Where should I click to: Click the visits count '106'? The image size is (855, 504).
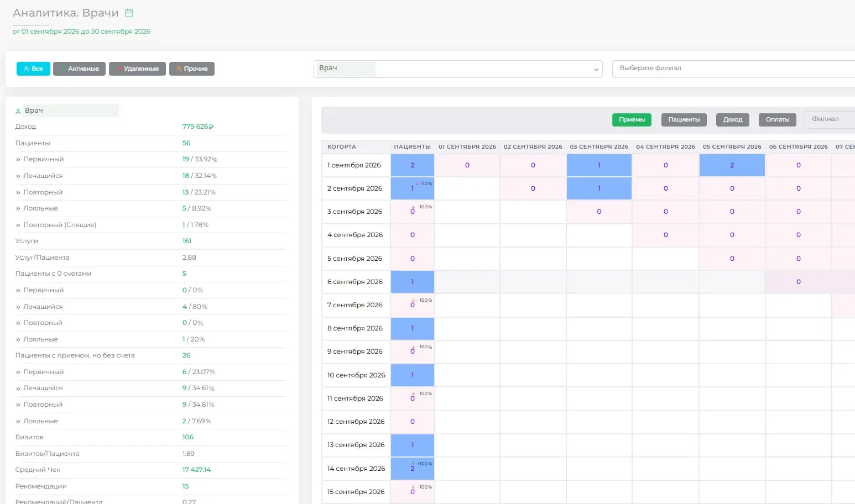pos(188,437)
